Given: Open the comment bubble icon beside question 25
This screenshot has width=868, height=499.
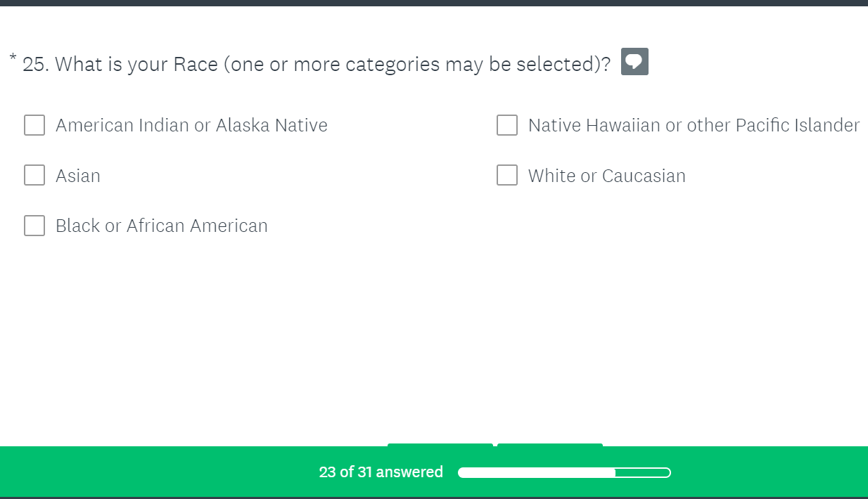Looking at the screenshot, I should [x=634, y=62].
